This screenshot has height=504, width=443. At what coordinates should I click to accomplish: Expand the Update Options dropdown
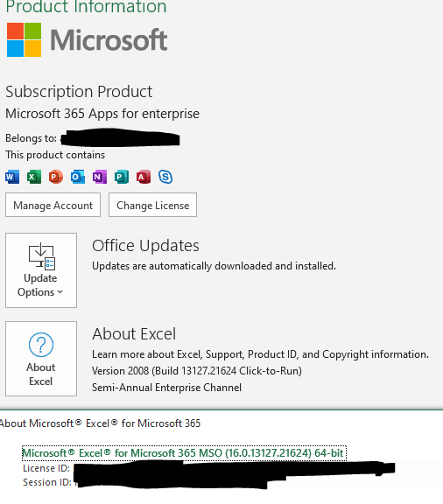pos(41,270)
